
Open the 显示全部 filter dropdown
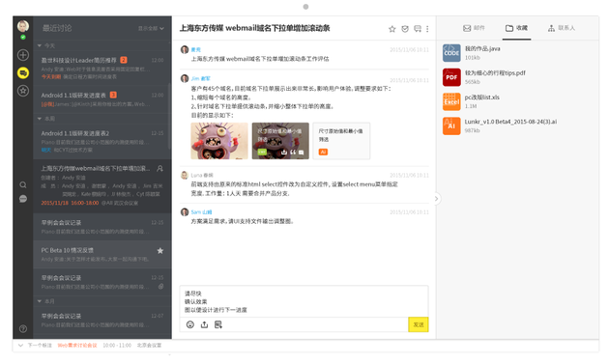[x=151, y=28]
